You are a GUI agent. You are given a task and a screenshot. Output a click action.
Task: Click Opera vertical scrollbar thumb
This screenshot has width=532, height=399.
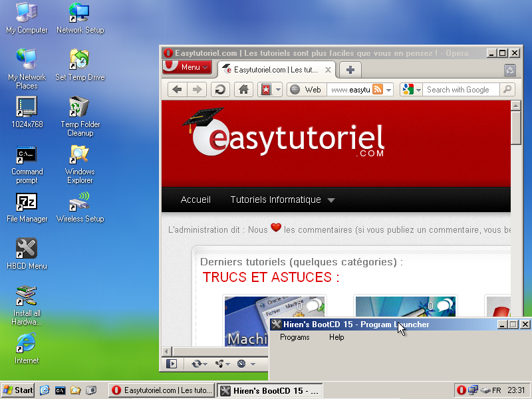click(x=515, y=128)
